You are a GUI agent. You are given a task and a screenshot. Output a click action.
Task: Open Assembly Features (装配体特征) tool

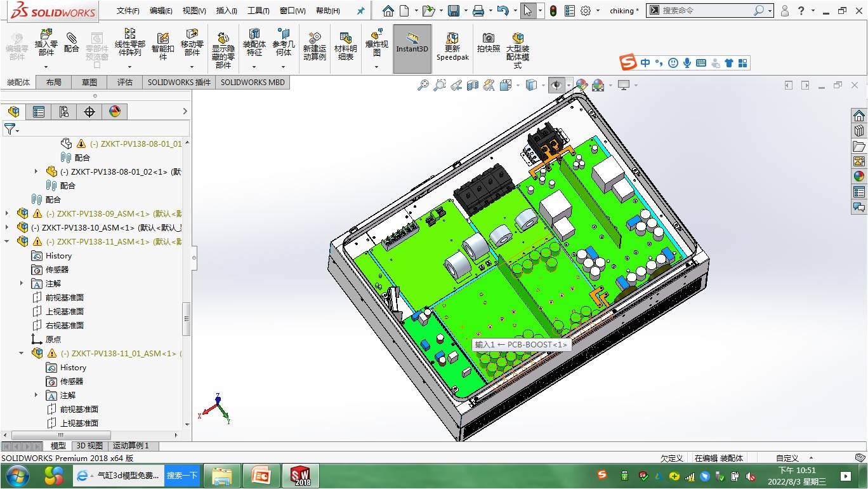click(x=254, y=43)
